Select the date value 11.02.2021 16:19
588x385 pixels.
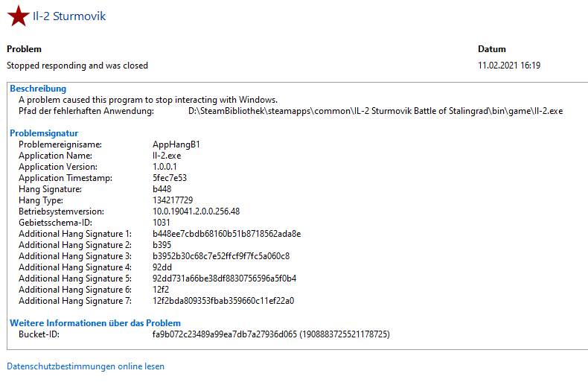coord(509,66)
